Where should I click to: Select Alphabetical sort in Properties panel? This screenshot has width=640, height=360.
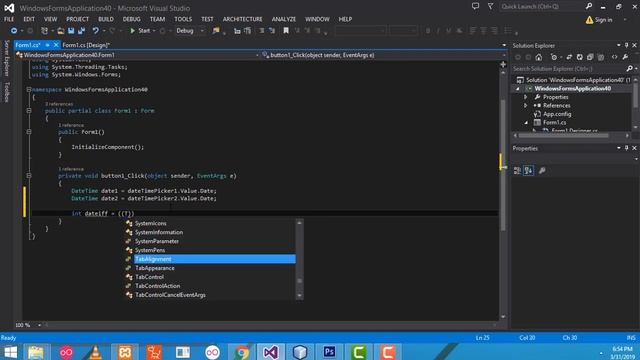coord(528,171)
